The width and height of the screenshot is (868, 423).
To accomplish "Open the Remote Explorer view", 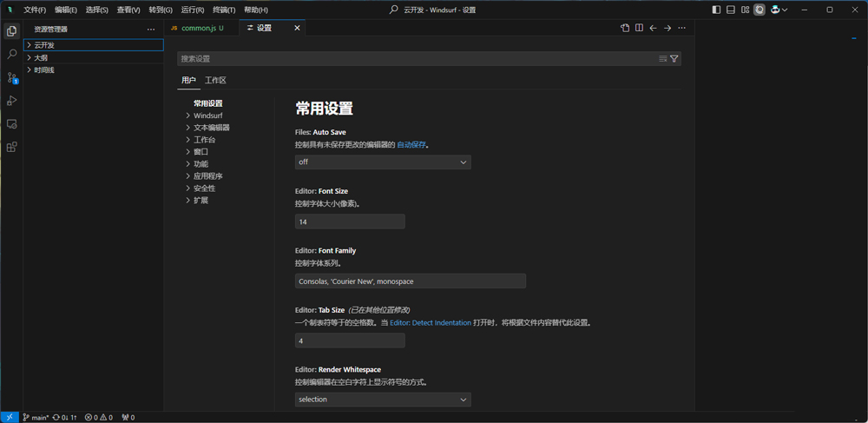I will [11, 124].
